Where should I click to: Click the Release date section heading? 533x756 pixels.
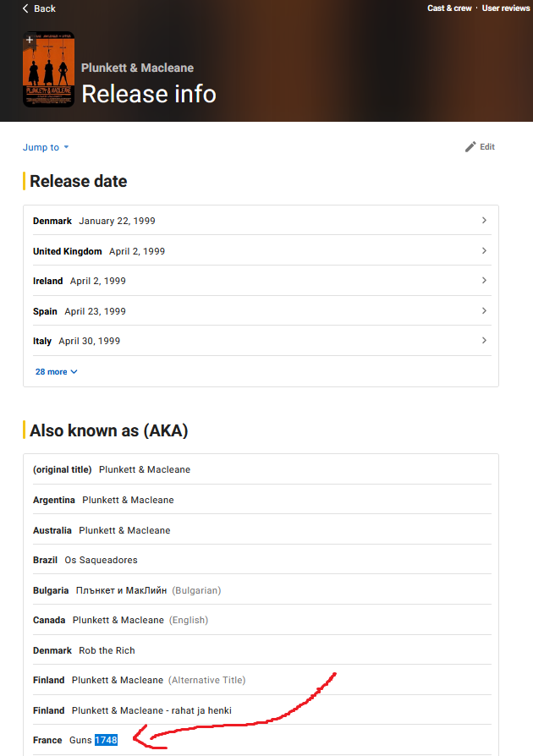pos(78,181)
